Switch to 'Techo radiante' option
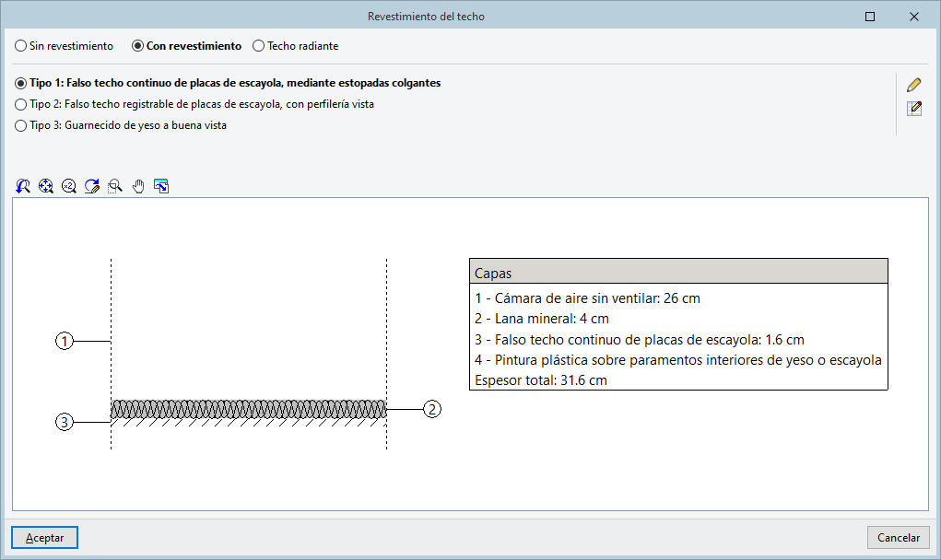The height and width of the screenshot is (560, 941). [x=259, y=45]
